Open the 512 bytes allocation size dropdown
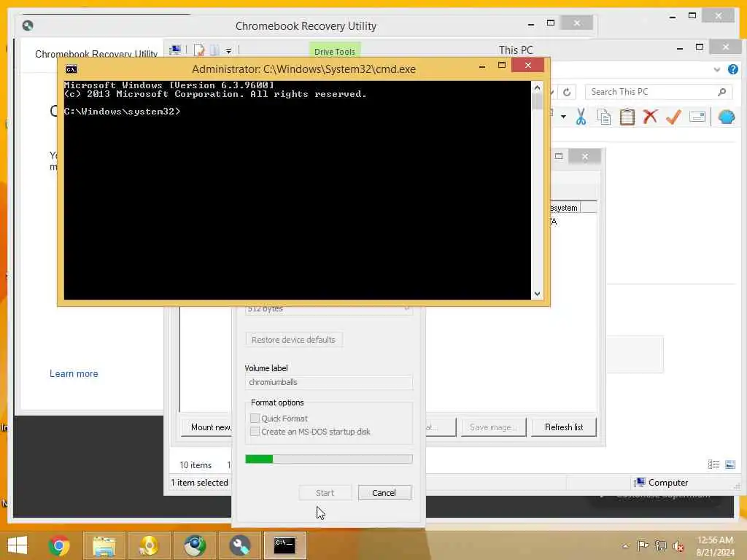The width and height of the screenshot is (747, 560). tap(329, 309)
